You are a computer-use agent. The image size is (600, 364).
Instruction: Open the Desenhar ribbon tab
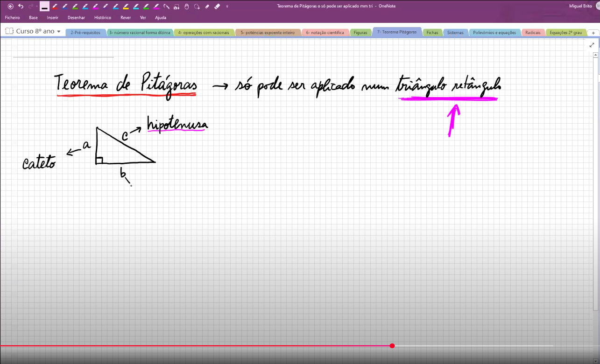tap(76, 18)
